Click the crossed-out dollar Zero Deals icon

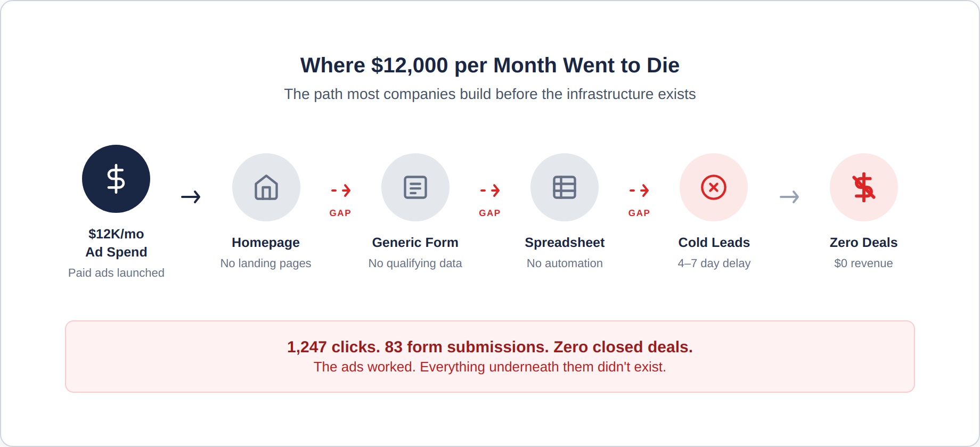(x=864, y=187)
